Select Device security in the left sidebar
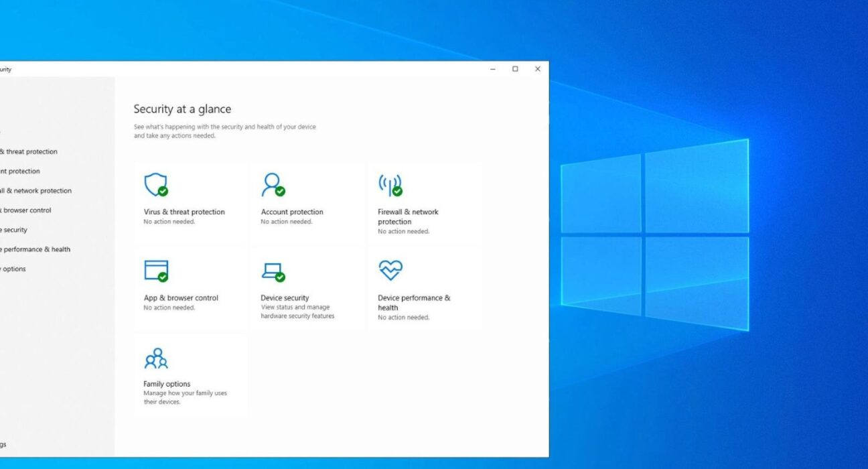This screenshot has width=868, height=469. pyautogui.click(x=13, y=230)
